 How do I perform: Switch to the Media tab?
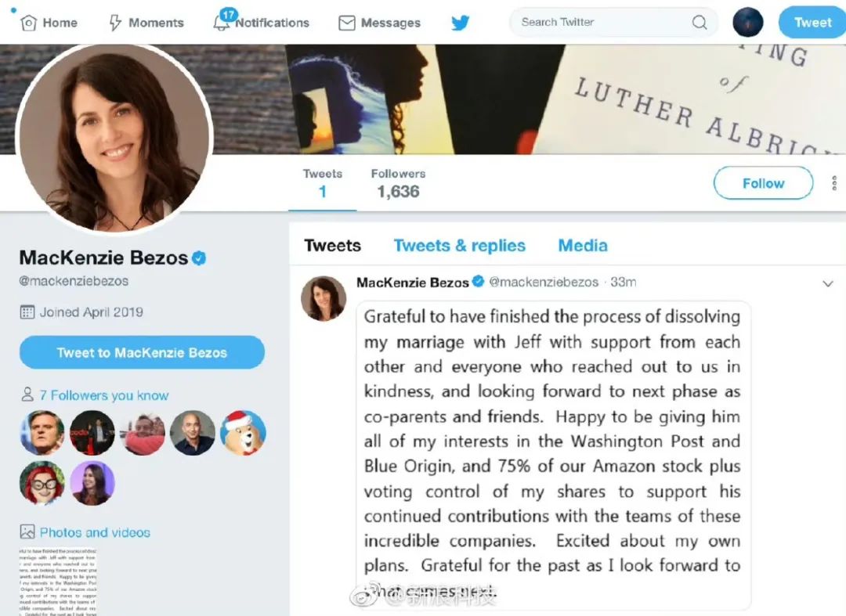tap(583, 246)
